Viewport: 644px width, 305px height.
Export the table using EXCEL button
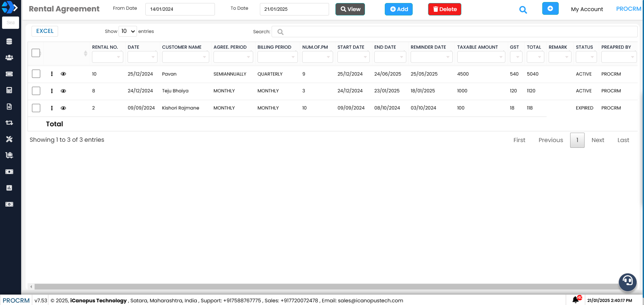click(45, 31)
